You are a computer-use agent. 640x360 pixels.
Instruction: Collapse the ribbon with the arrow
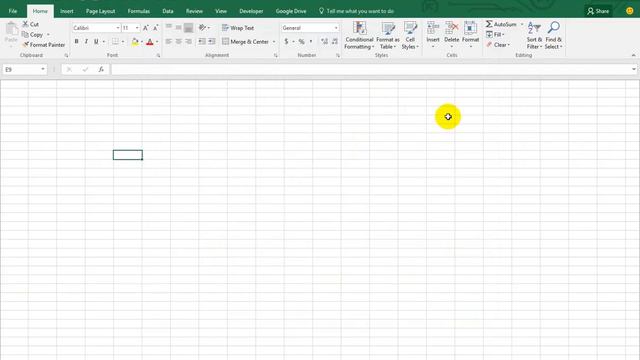tap(633, 55)
